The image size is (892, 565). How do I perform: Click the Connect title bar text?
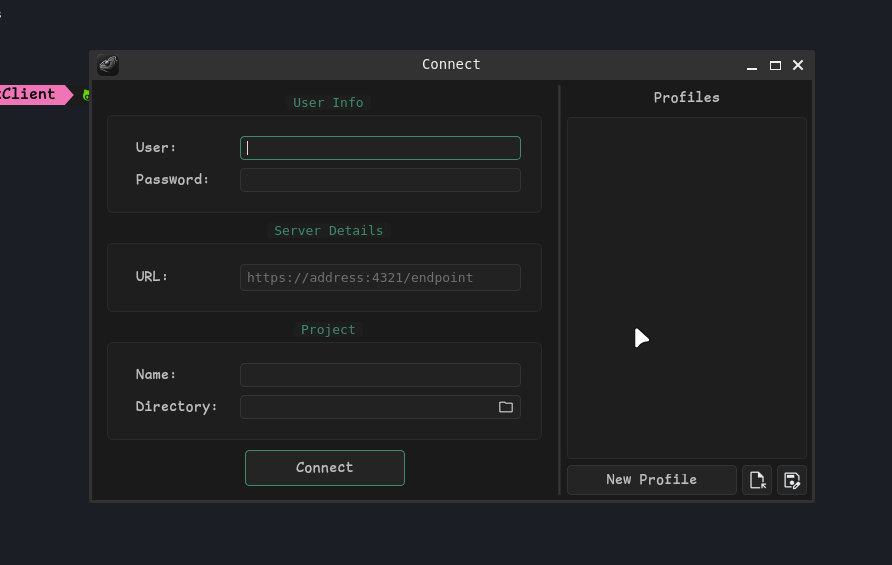[451, 65]
